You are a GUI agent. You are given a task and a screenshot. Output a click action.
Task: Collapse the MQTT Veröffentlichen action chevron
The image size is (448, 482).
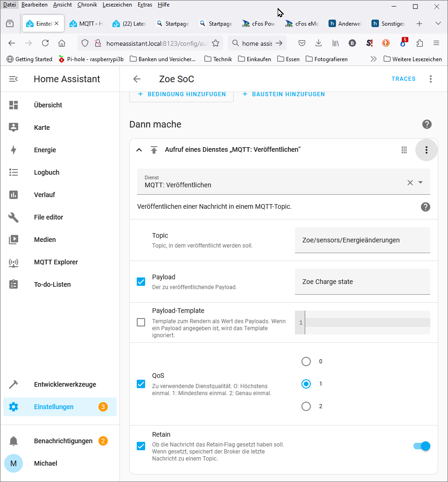[139, 150]
